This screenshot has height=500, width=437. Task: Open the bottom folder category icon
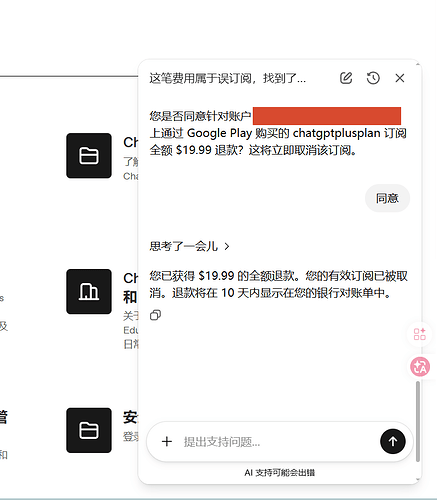pos(89,430)
